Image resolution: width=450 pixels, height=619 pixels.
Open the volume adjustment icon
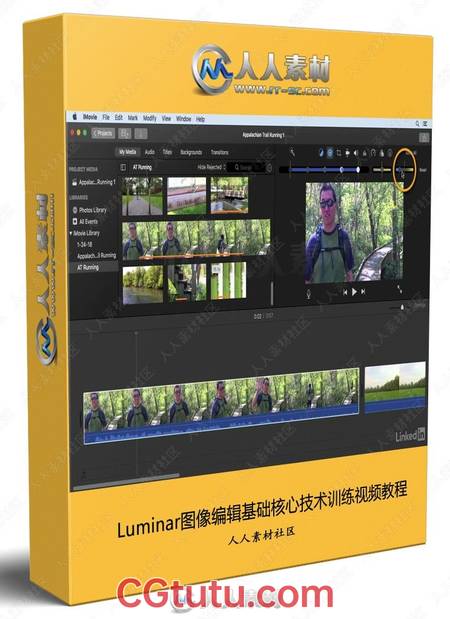tap(356, 153)
